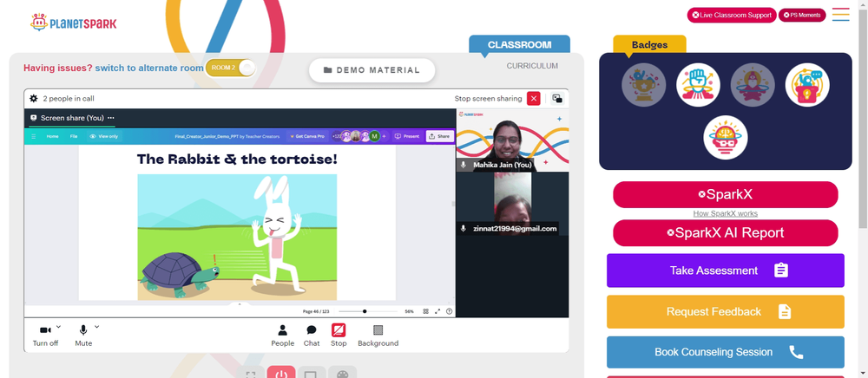Mute the microphone
The image size is (868, 378).
click(x=83, y=330)
